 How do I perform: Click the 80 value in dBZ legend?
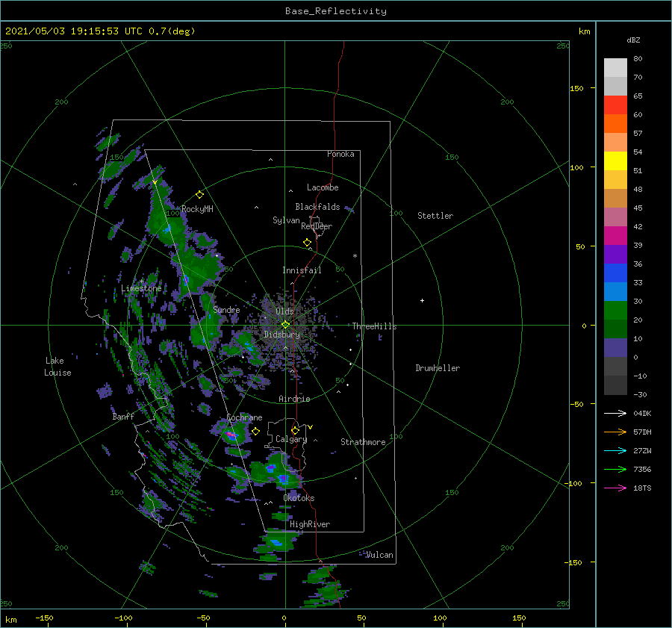pyautogui.click(x=638, y=58)
